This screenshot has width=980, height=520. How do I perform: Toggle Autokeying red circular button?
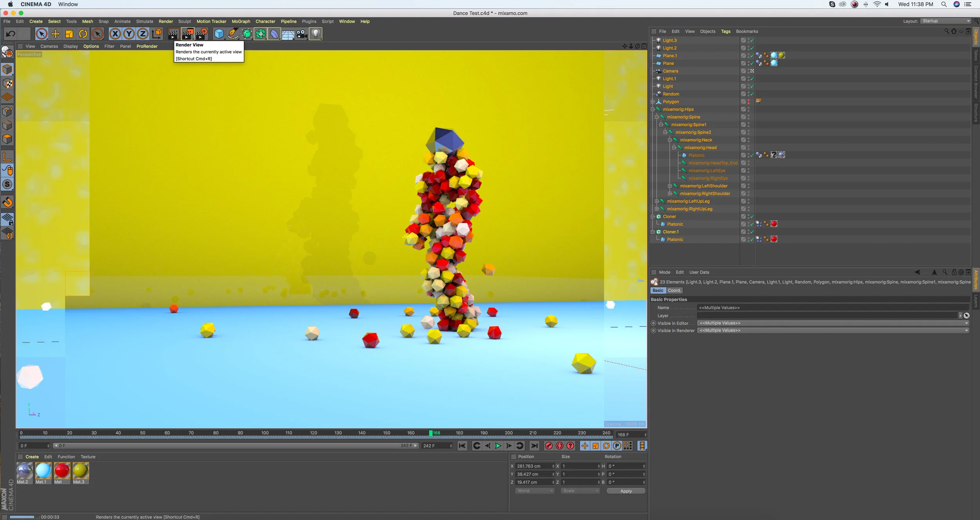click(x=559, y=446)
